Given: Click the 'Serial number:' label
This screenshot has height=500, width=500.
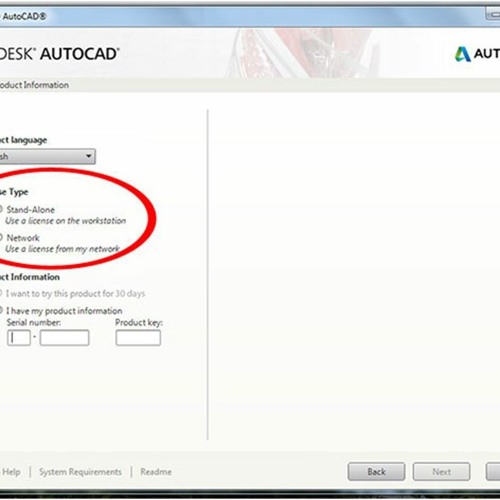Looking at the screenshot, I should (x=34, y=322).
